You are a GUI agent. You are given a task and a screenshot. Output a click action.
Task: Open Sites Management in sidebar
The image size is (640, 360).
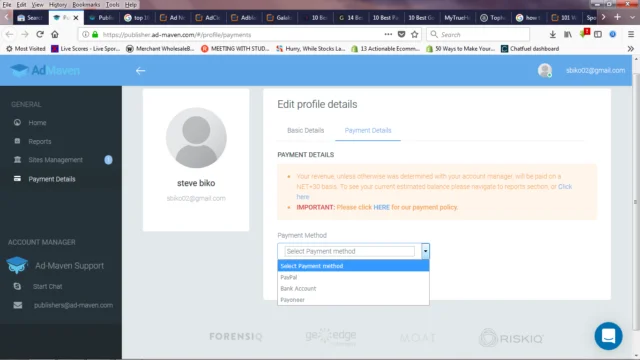(56, 160)
